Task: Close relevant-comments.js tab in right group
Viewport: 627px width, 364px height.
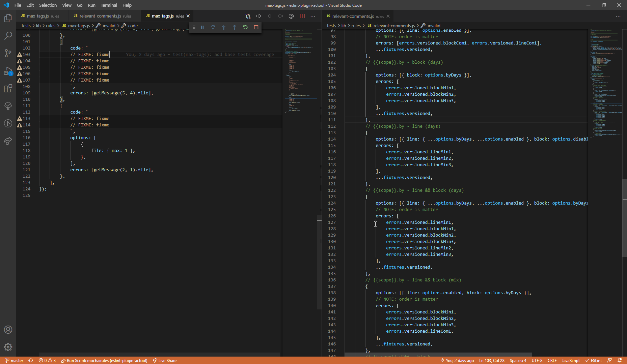Action: tap(388, 16)
